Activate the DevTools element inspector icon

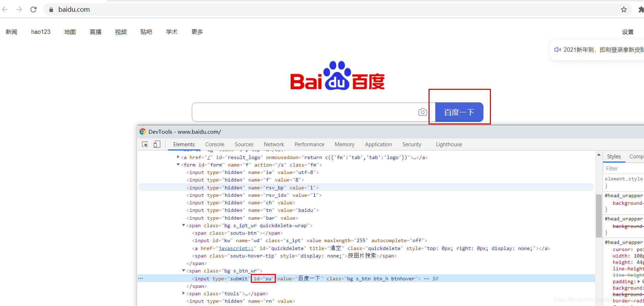[x=145, y=144]
